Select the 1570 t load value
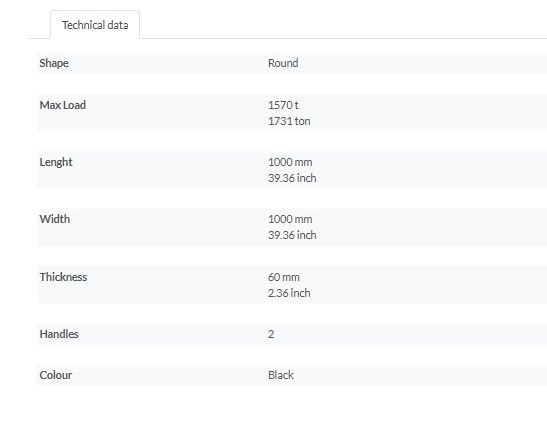547x424 pixels. point(283,105)
